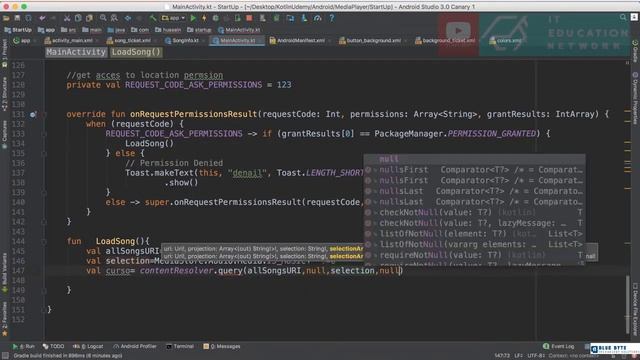Image resolution: width=640 pixels, height=360 pixels.
Task: Click the Find magnifier icon
Action: (x=103, y=18)
